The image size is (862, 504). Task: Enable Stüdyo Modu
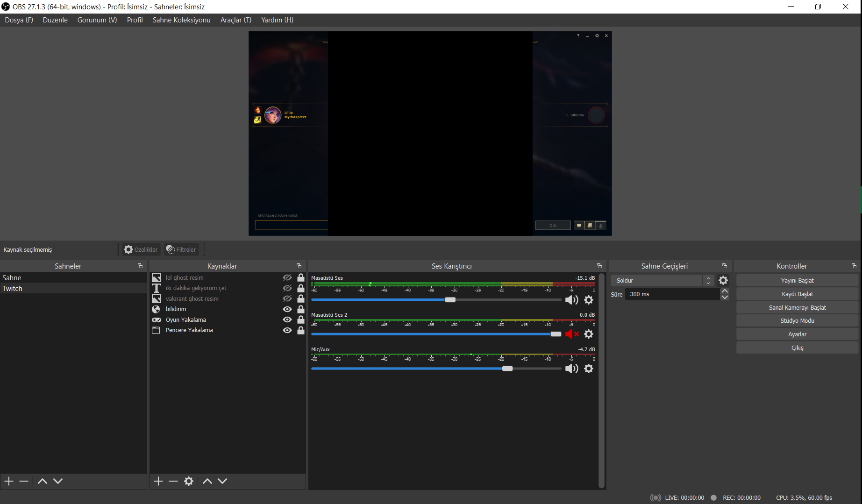tap(798, 321)
